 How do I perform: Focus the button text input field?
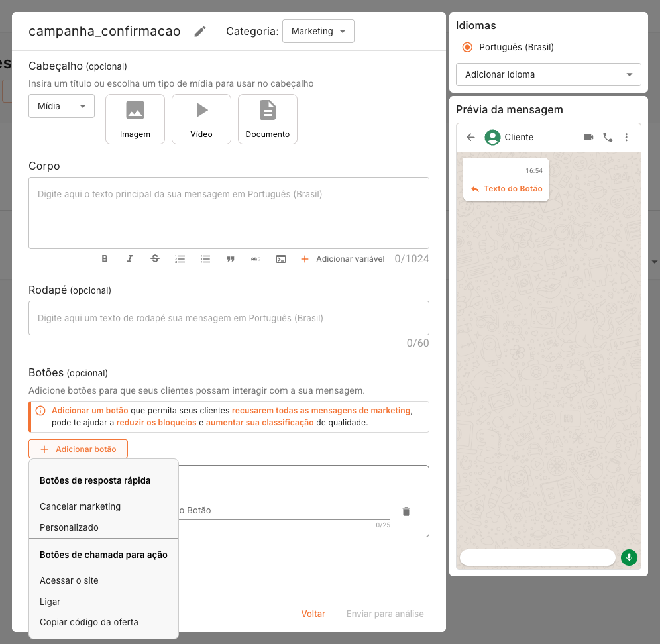[284, 511]
